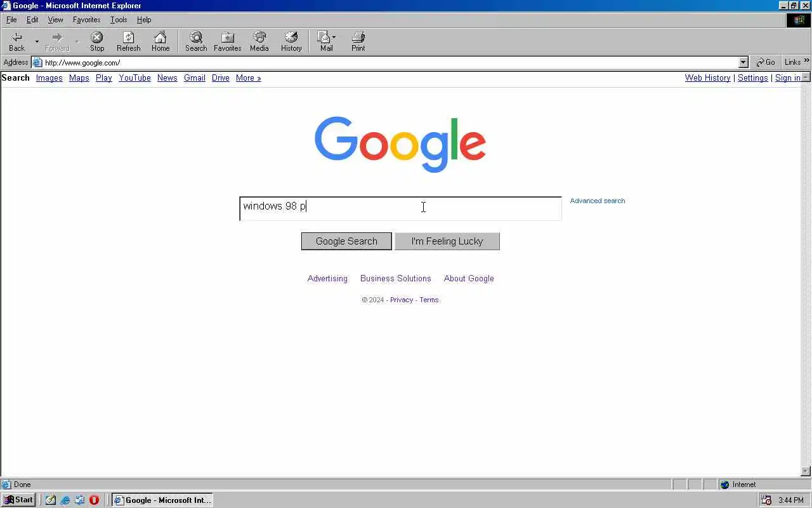Launch Outlook Express quick launch icon
This screenshot has width=812, height=508.
click(x=80, y=500)
